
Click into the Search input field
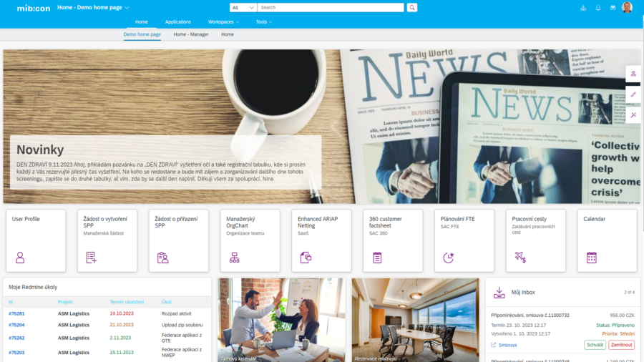[x=331, y=8]
